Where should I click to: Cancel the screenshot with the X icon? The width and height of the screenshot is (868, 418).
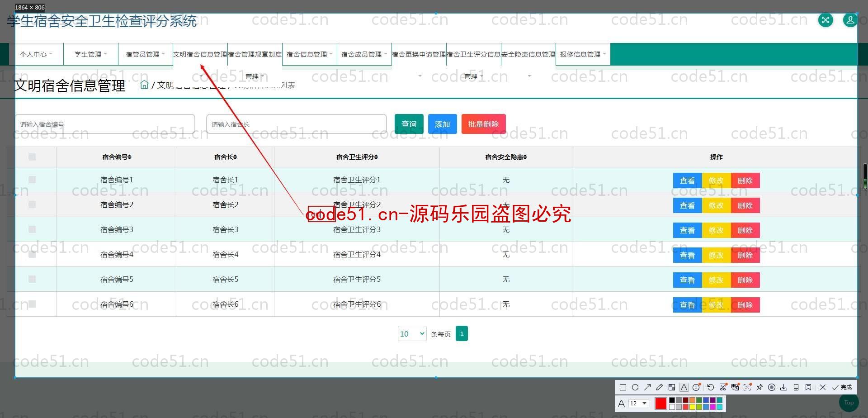[823, 387]
